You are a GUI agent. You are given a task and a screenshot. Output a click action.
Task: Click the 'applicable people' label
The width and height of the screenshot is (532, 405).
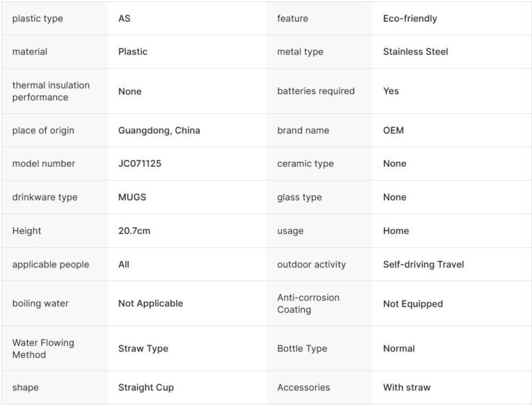(51, 264)
